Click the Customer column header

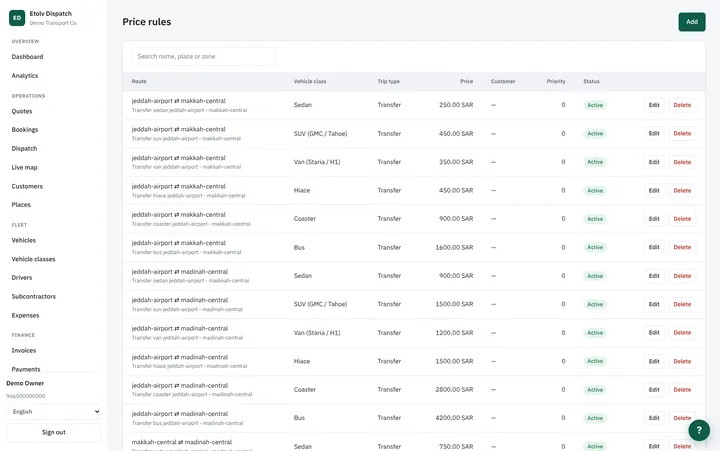[503, 81]
